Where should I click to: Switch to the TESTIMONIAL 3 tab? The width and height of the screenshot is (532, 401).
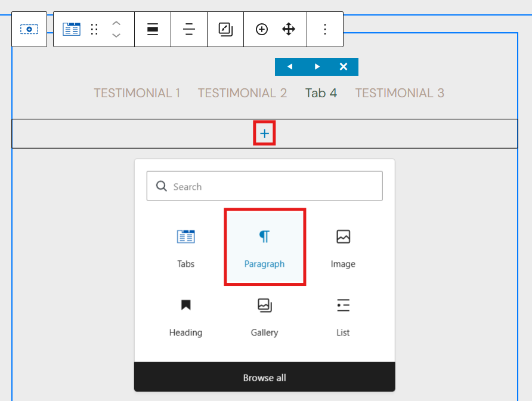(400, 93)
